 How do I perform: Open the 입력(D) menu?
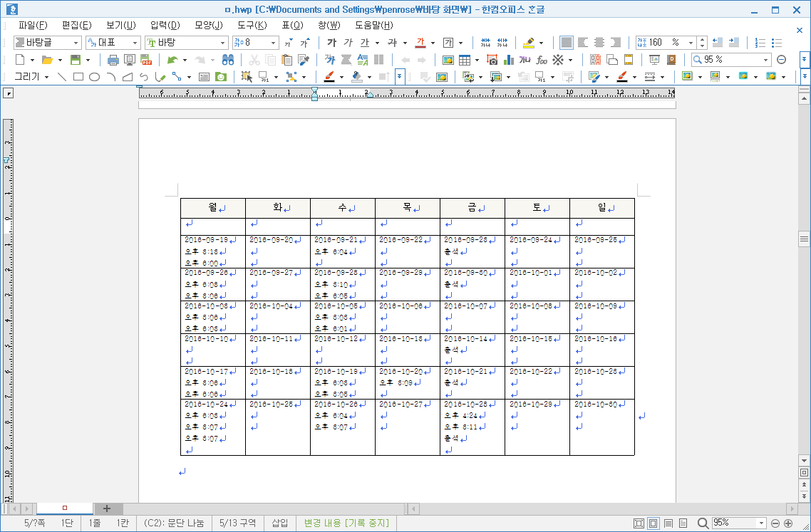[165, 25]
